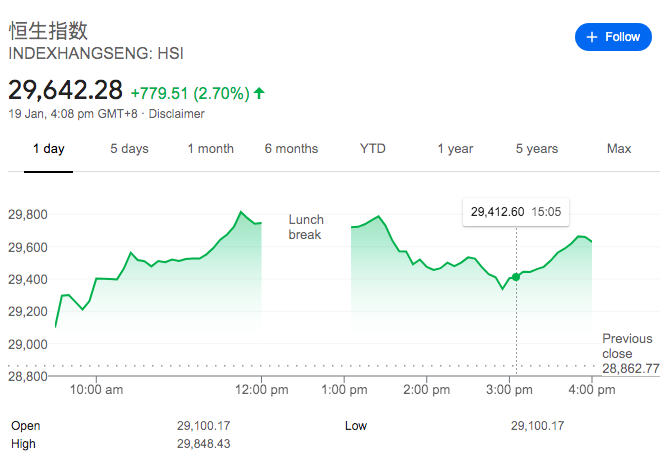Select the 1 day tab
Image resolution: width=670 pixels, height=467 pixels.
[x=49, y=149]
